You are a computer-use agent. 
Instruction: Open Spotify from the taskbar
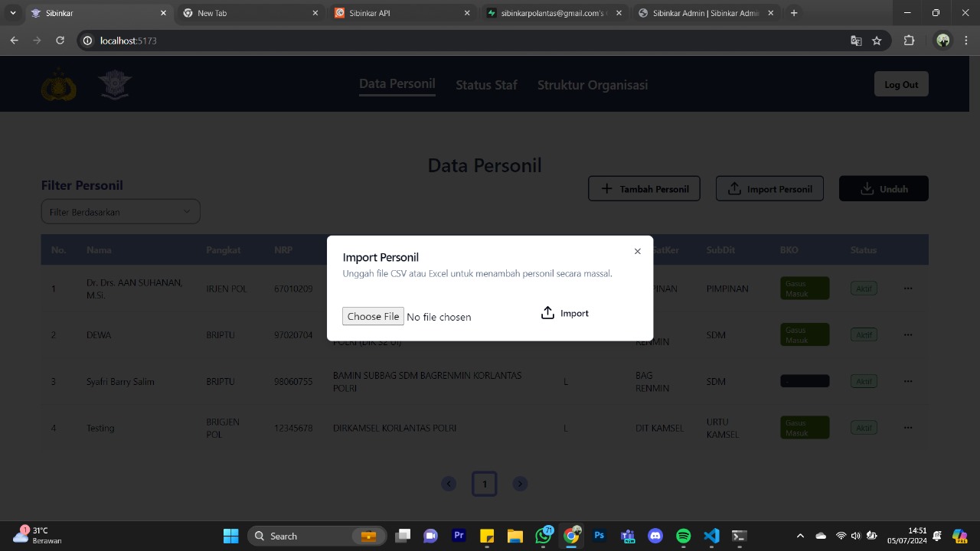(x=683, y=536)
